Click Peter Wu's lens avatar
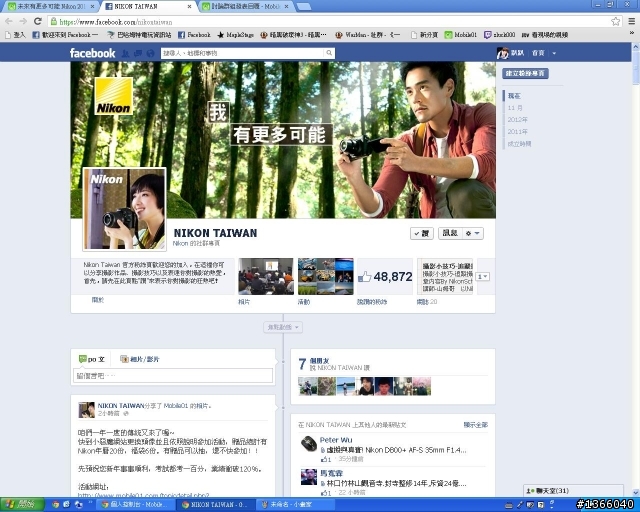The image size is (640, 512). pos(309,444)
